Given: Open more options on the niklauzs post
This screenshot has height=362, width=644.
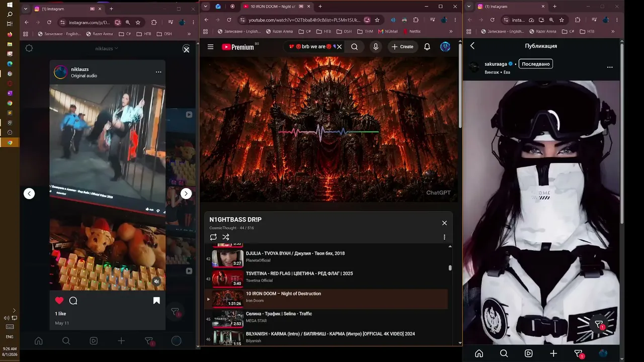Looking at the screenshot, I should (x=158, y=72).
